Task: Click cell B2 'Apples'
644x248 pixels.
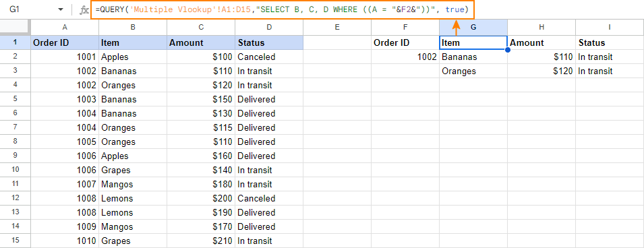Action: tap(133, 57)
